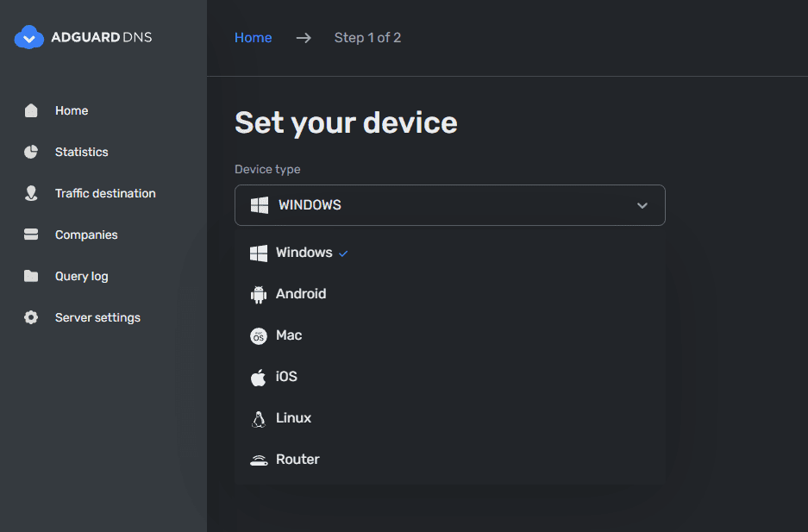The width and height of the screenshot is (808, 532).
Task: Click the Home house icon in sidebar
Action: point(31,110)
